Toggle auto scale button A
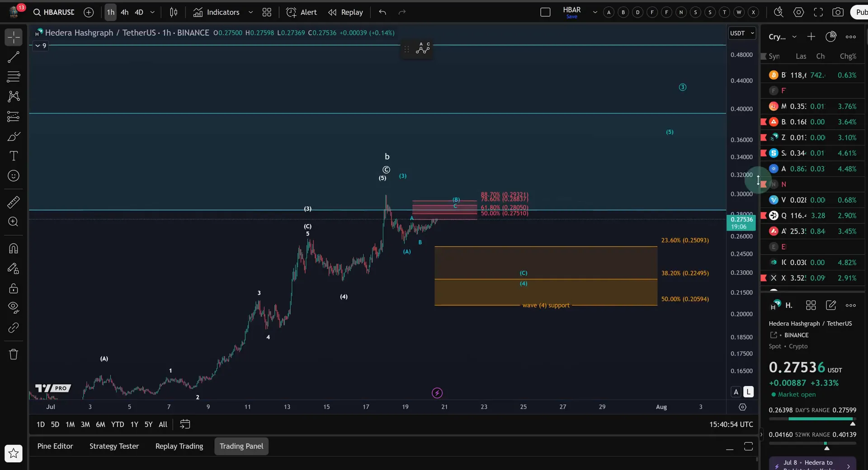 736,392
